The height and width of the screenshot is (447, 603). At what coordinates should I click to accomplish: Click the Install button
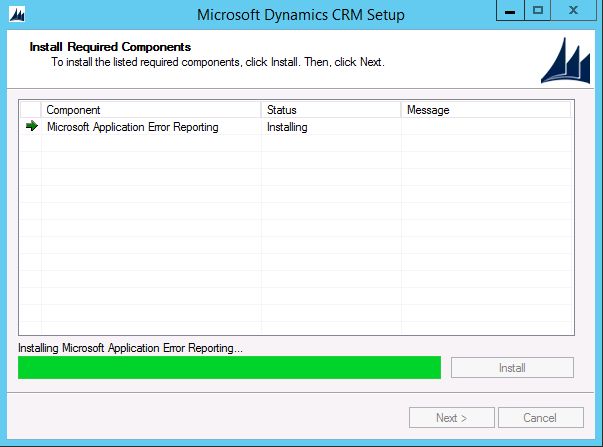[x=512, y=368]
